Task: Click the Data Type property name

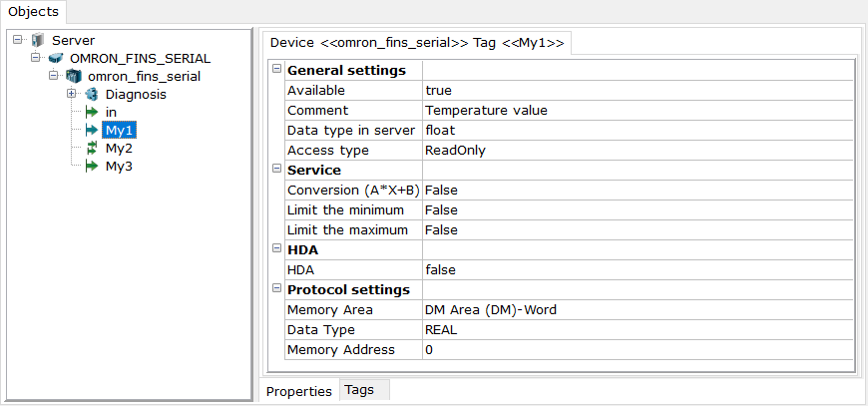Action: click(x=321, y=329)
